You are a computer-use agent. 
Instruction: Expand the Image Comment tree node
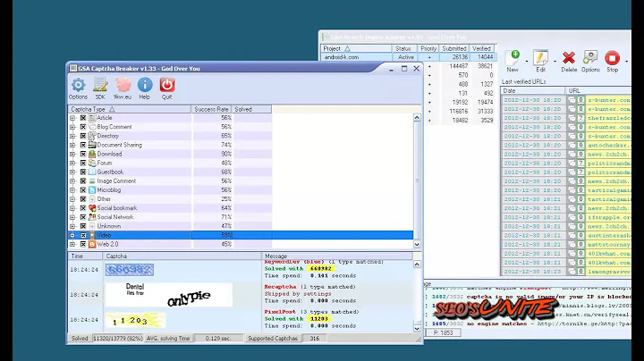(x=72, y=180)
